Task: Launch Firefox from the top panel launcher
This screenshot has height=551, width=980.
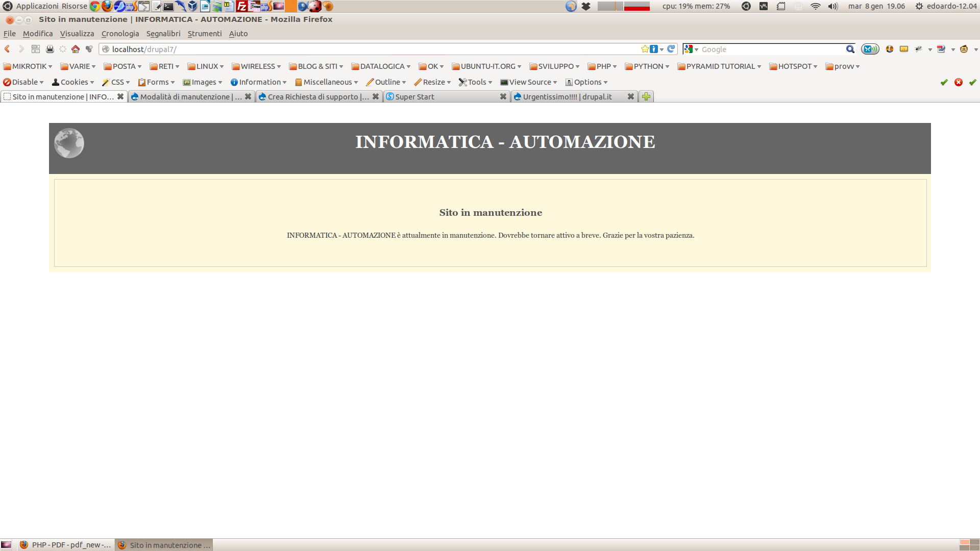Action: [x=107, y=6]
